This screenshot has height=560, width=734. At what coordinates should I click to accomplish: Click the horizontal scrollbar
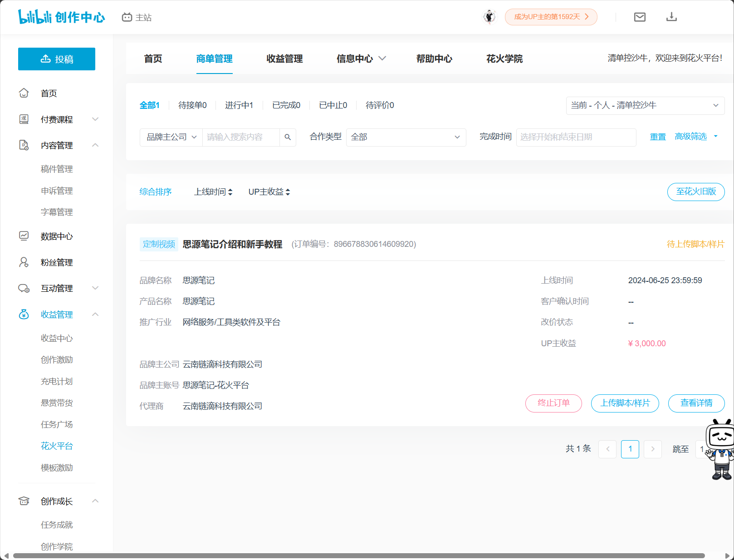[359, 556]
